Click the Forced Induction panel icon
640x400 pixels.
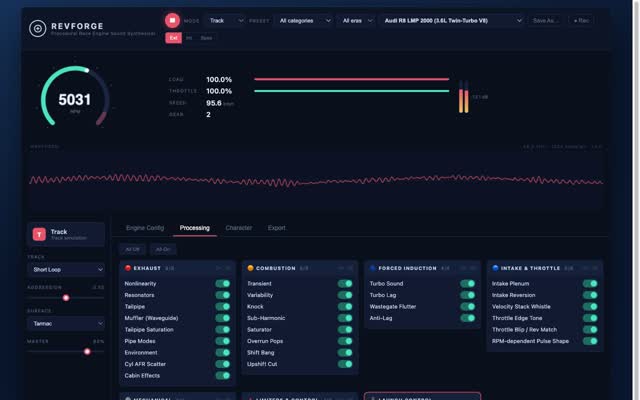point(373,268)
